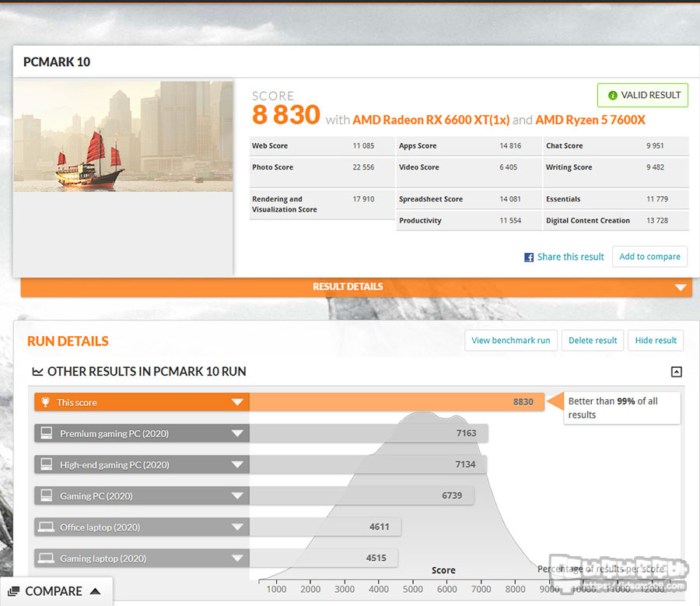Click the Better than 99% of all results callout

tap(622, 408)
